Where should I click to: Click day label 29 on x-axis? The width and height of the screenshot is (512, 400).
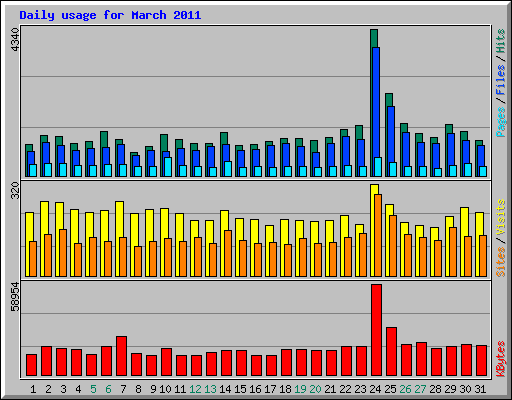pos(450,389)
